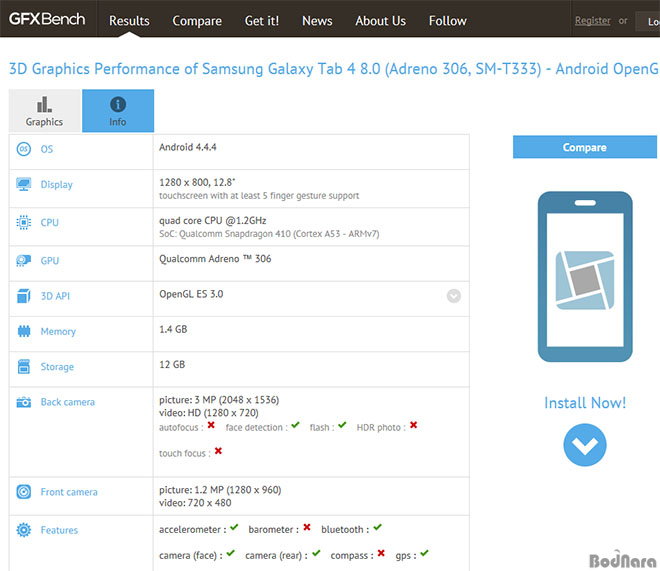Expand the OpenGL ES 3.0 details arrow
The height and width of the screenshot is (571, 660).
[x=454, y=296]
